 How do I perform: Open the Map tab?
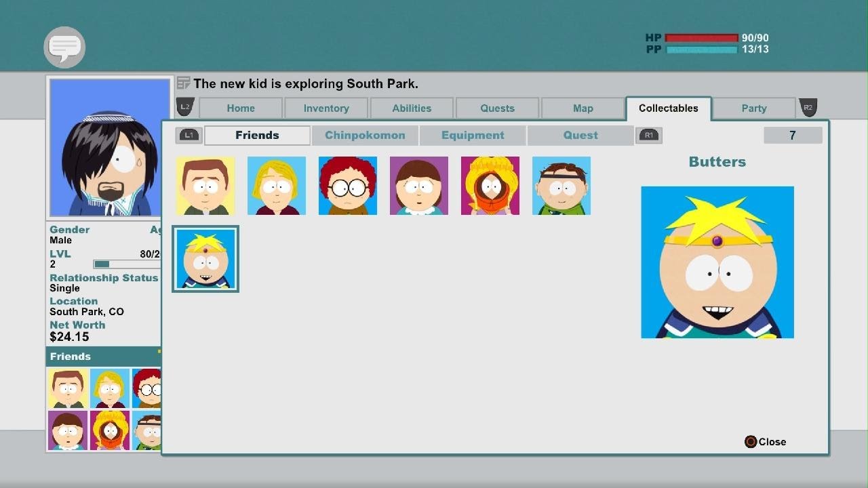pyautogui.click(x=583, y=108)
